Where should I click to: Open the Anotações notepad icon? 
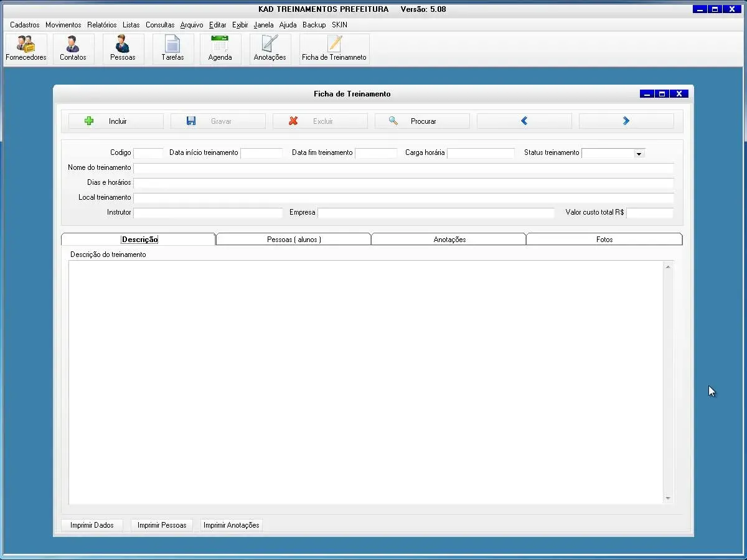(x=270, y=49)
